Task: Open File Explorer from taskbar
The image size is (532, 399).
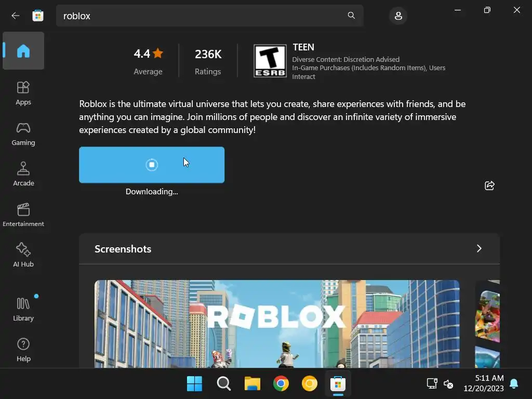Action: [x=252, y=384]
